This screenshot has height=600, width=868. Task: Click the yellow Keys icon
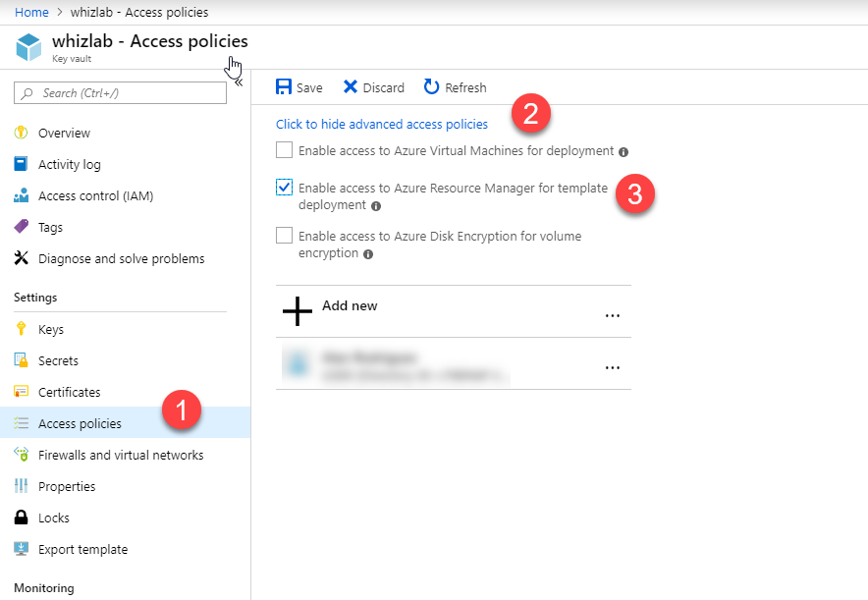[21, 329]
